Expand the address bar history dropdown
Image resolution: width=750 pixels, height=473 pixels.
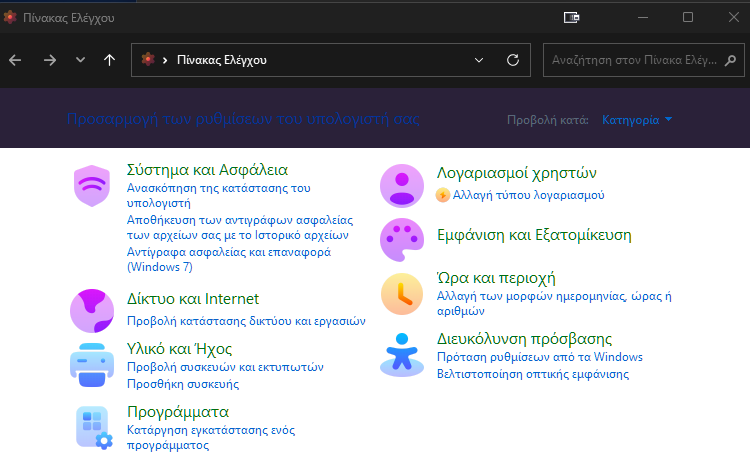point(479,60)
